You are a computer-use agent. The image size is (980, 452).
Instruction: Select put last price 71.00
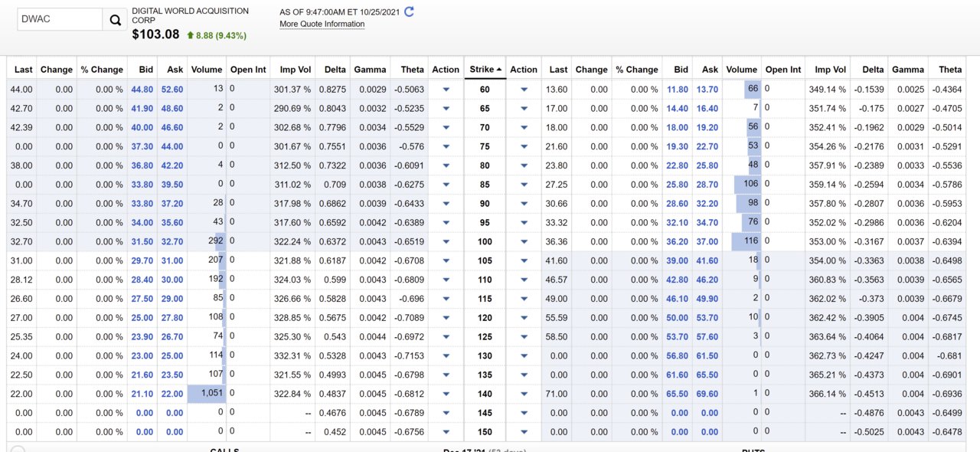[557, 394]
